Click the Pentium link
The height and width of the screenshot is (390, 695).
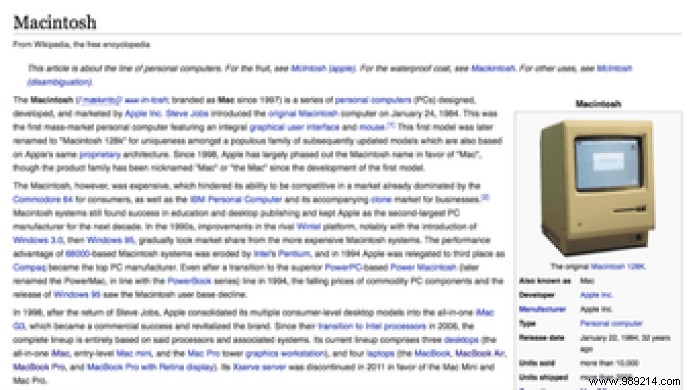tap(294, 254)
